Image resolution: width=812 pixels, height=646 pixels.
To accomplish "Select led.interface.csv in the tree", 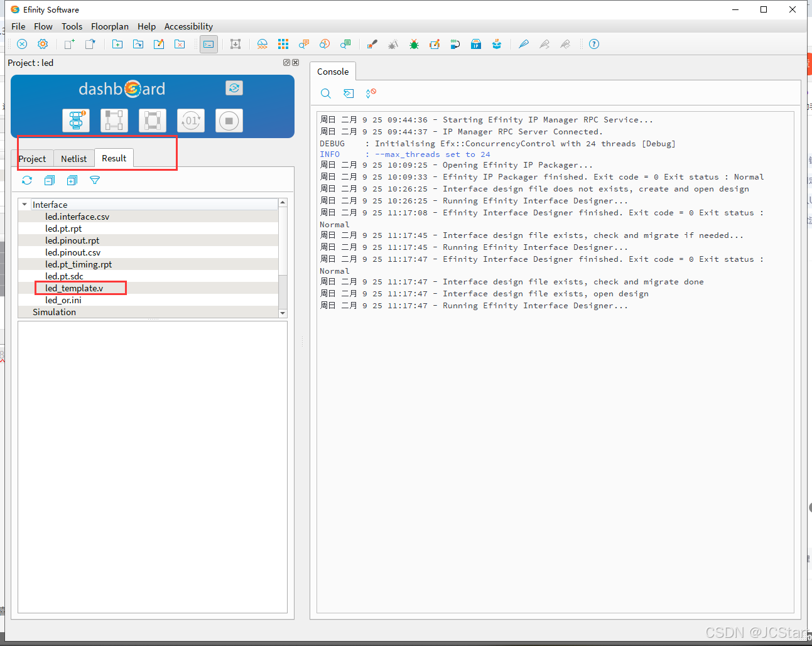I will [77, 217].
